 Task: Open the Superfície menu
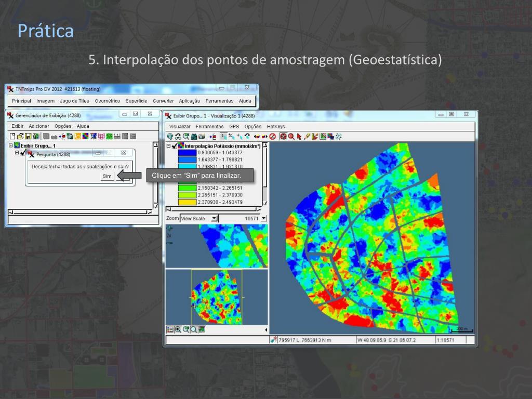coord(137,101)
